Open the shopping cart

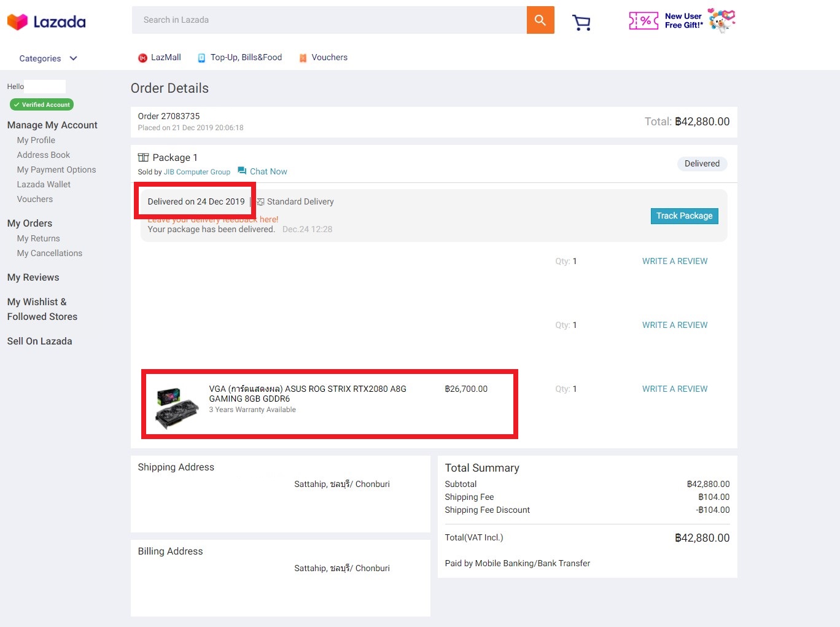581,23
